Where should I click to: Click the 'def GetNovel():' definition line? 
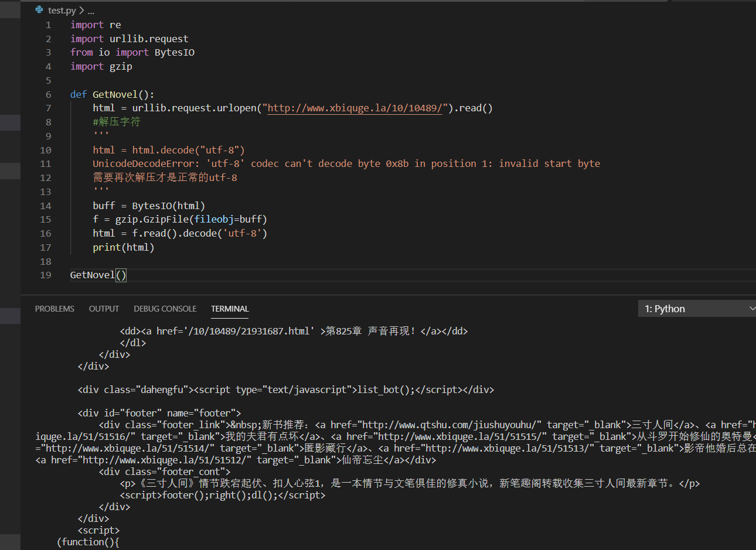(112, 94)
